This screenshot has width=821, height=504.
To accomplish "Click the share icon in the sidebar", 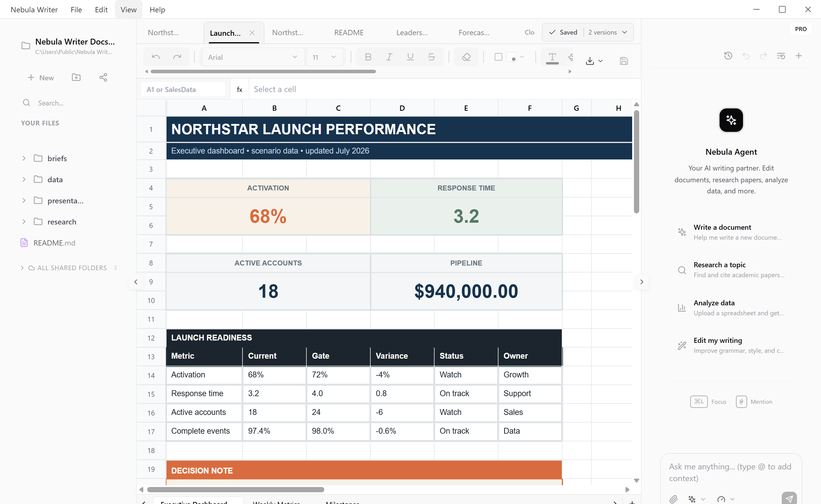I will click(x=103, y=77).
